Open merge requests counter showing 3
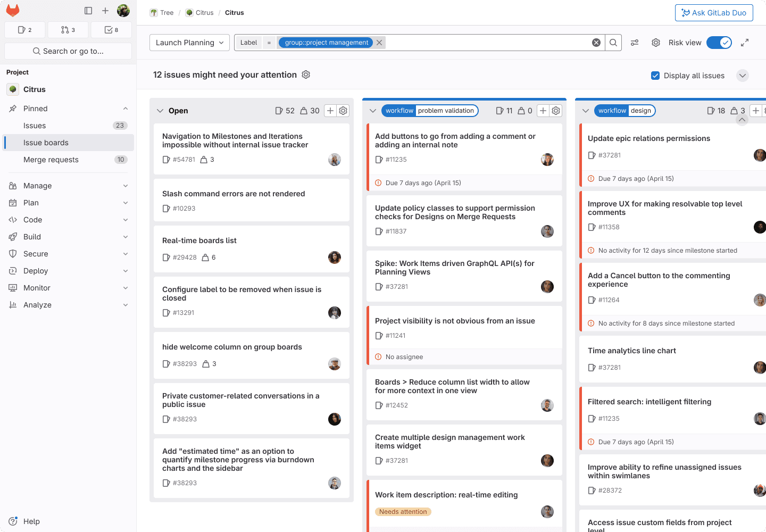The image size is (766, 532). click(x=68, y=30)
